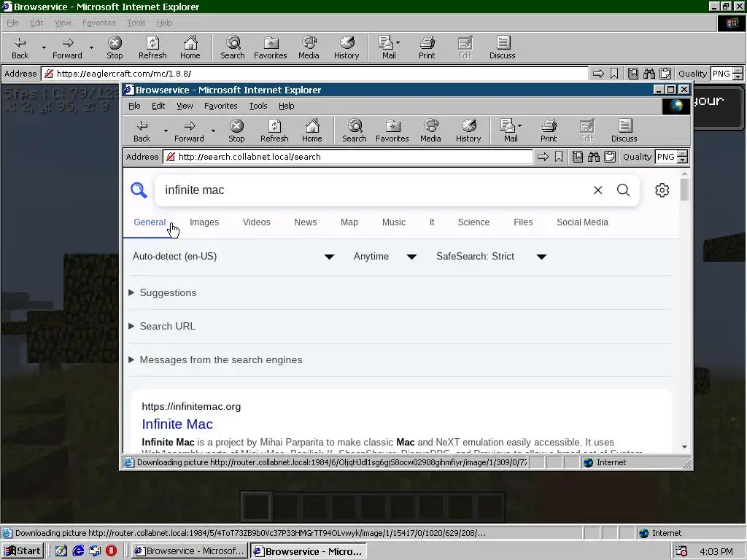Open History in the front window toolbar
The height and width of the screenshot is (560, 747).
tap(468, 131)
